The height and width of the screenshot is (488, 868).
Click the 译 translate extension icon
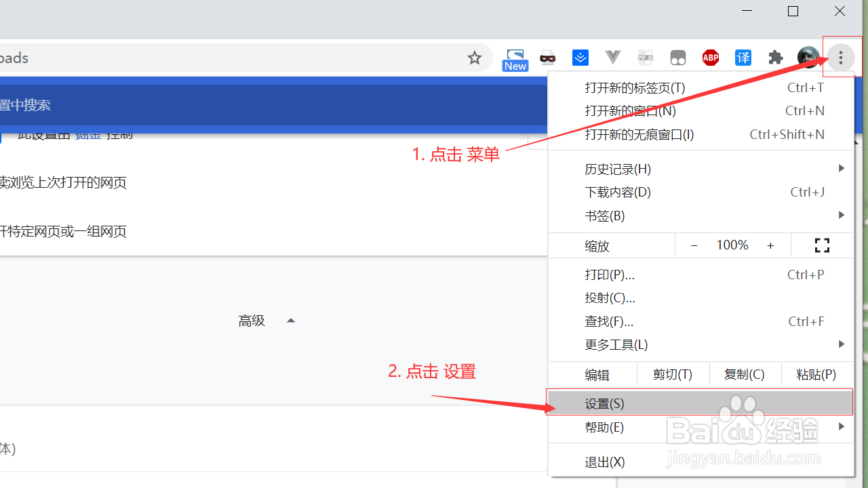coord(743,58)
